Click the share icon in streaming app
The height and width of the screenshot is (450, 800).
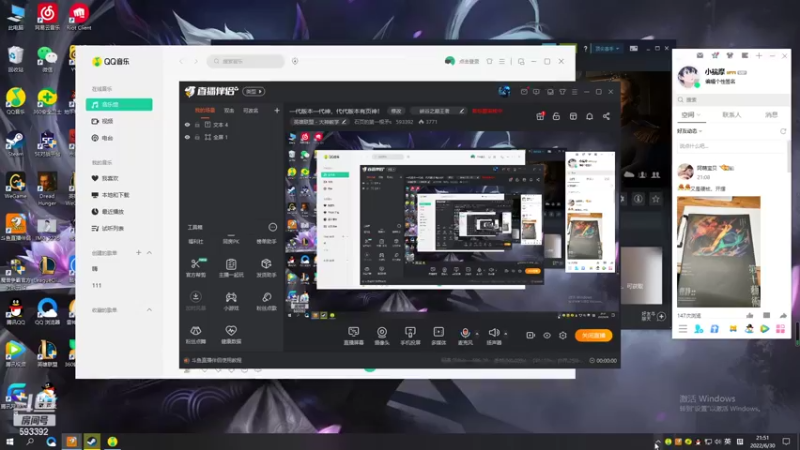(x=606, y=116)
